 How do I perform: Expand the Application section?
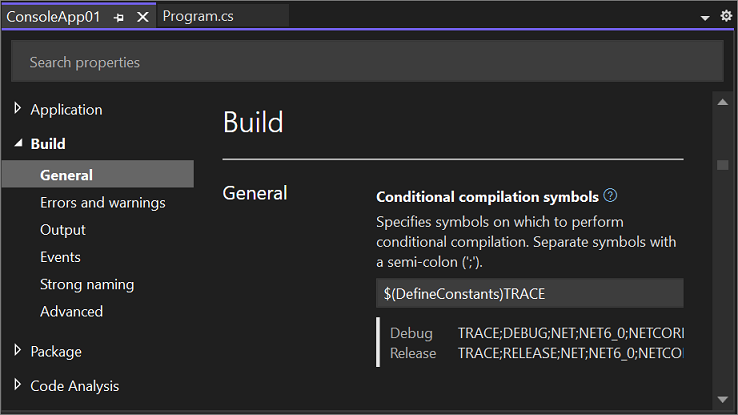click(x=17, y=109)
